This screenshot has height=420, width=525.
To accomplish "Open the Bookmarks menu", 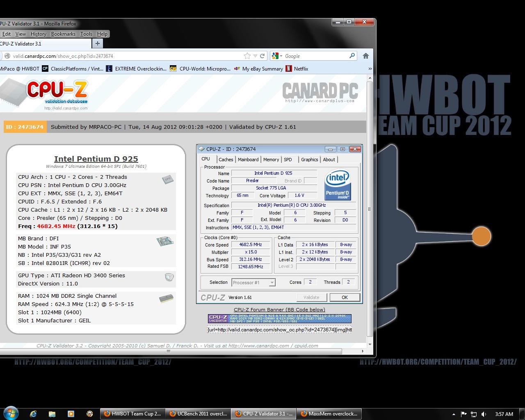I will [x=63, y=34].
